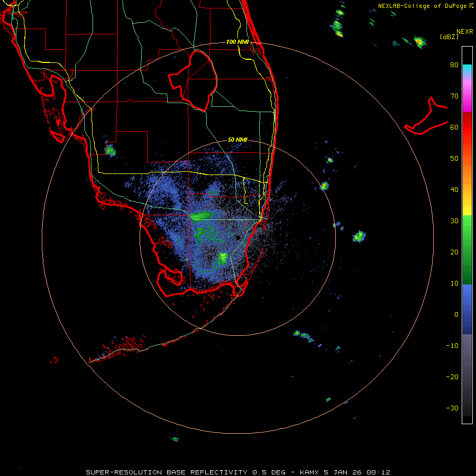Select the -30 value on the dBZ scale
Image resolution: width=476 pixels, height=476 pixels.
click(452, 408)
